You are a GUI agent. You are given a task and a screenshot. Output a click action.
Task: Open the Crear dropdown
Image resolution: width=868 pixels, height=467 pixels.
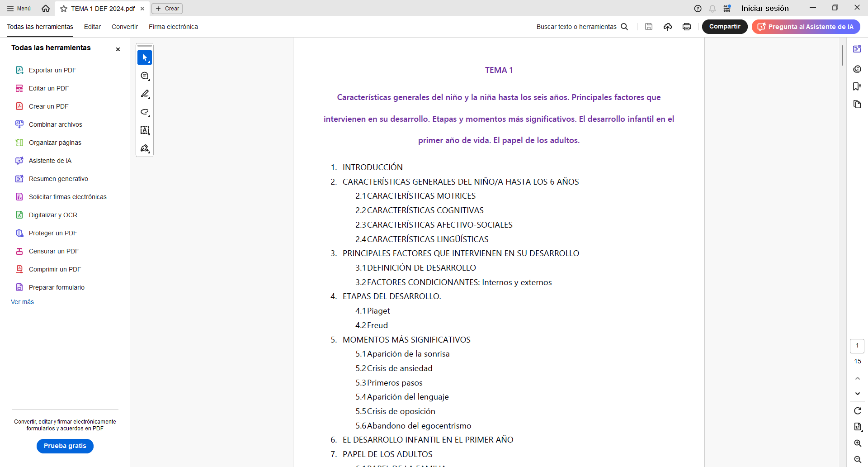click(x=167, y=9)
